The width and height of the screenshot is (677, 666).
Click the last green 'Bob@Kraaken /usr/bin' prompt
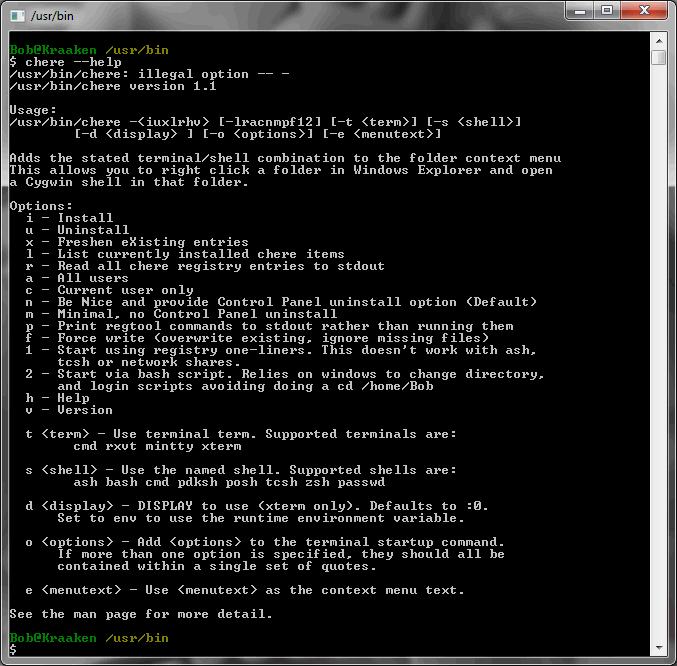coord(89,638)
